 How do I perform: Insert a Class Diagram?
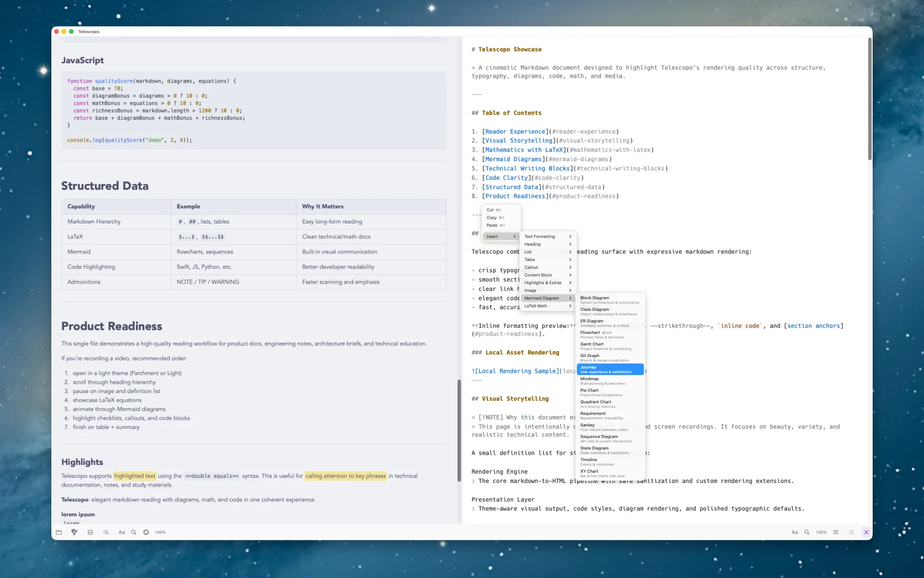tap(610, 311)
